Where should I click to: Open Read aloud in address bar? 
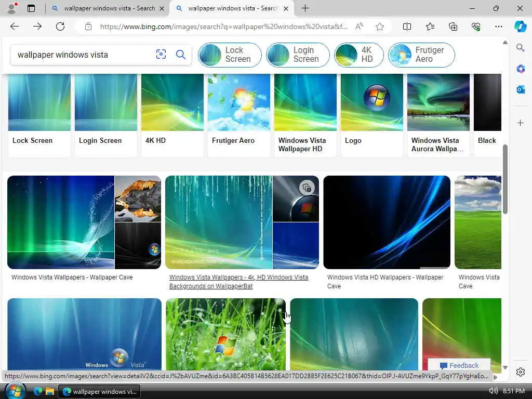click(x=359, y=26)
